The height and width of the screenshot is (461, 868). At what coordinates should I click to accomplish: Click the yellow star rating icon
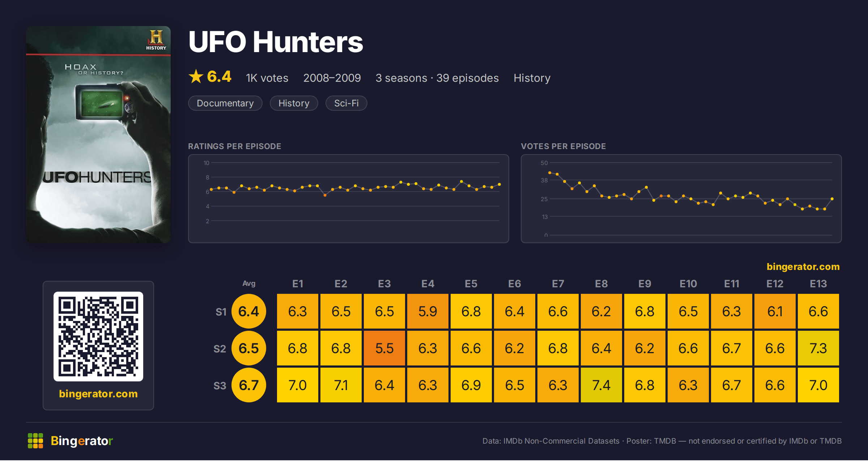point(196,77)
